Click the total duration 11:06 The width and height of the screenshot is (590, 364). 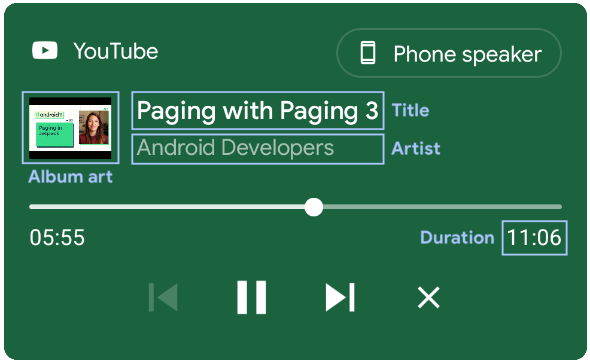pos(534,238)
